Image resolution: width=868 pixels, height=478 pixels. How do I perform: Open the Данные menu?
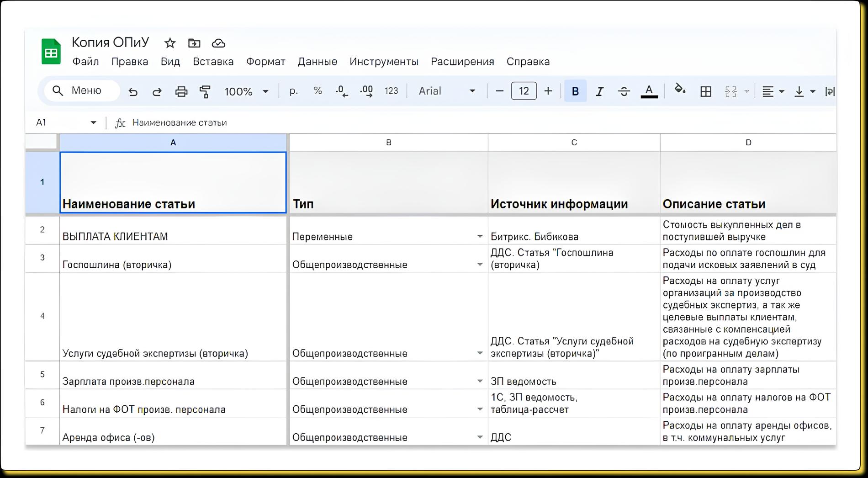pyautogui.click(x=317, y=62)
